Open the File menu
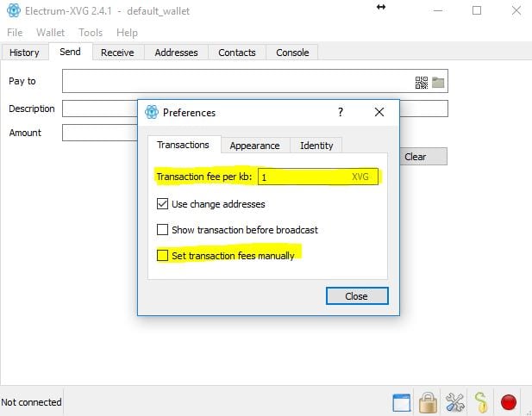The height and width of the screenshot is (416, 532). pos(15,33)
